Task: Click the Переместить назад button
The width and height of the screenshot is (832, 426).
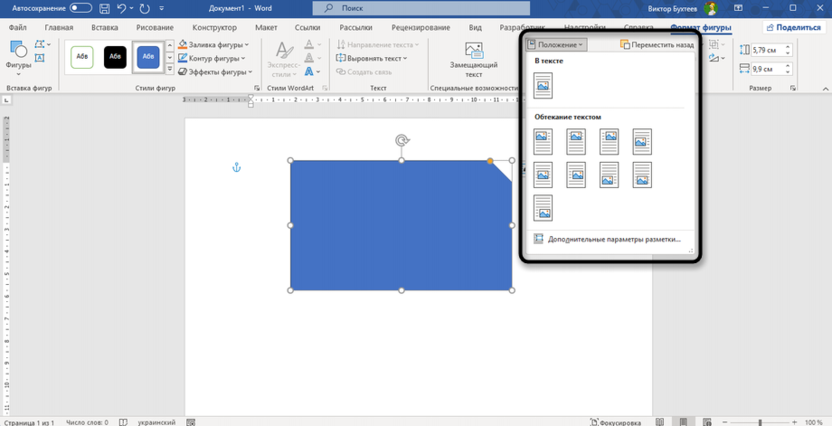Action: click(x=657, y=45)
